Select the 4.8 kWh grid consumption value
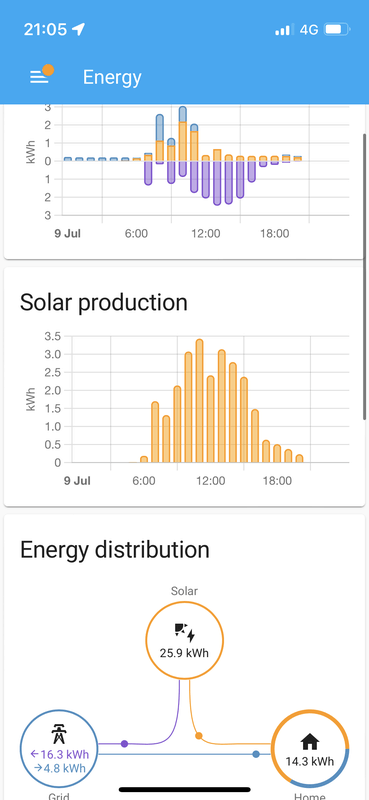Image resolution: width=369 pixels, height=800 pixels. tap(60, 768)
